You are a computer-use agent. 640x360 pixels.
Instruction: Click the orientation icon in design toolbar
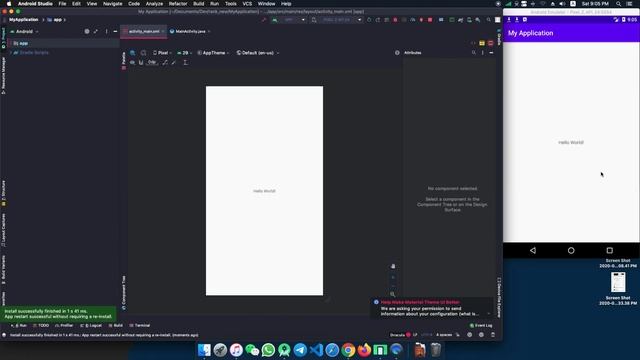143,53
